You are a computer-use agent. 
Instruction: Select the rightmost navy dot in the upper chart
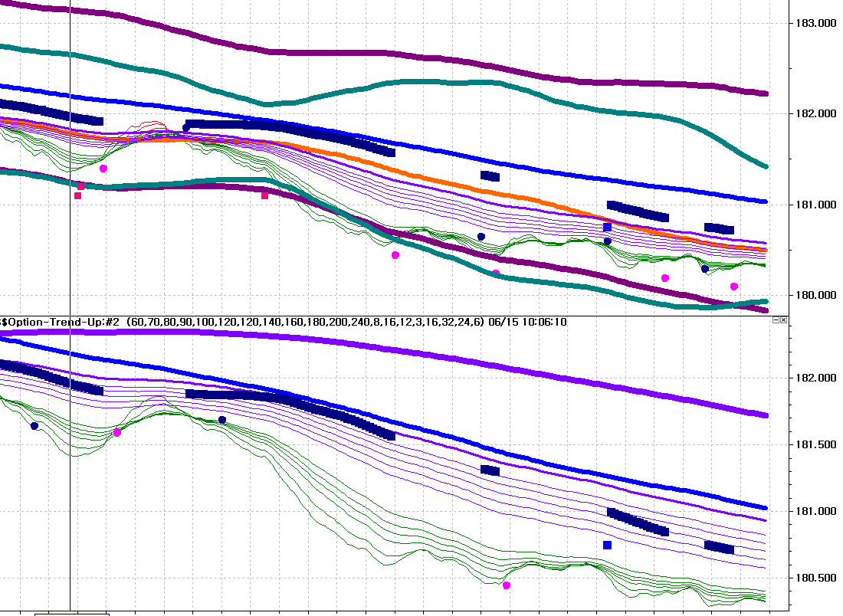(x=705, y=269)
